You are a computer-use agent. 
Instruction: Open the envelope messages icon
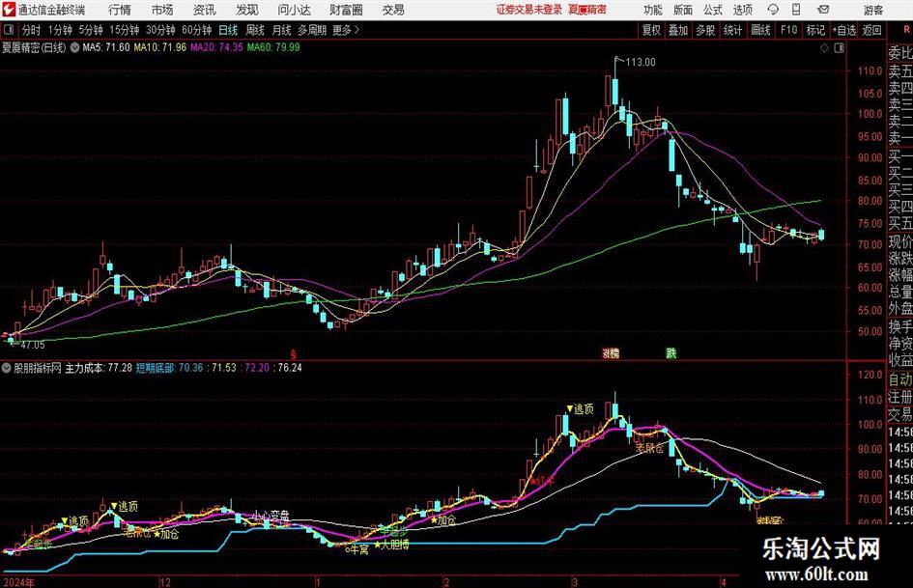823,10
